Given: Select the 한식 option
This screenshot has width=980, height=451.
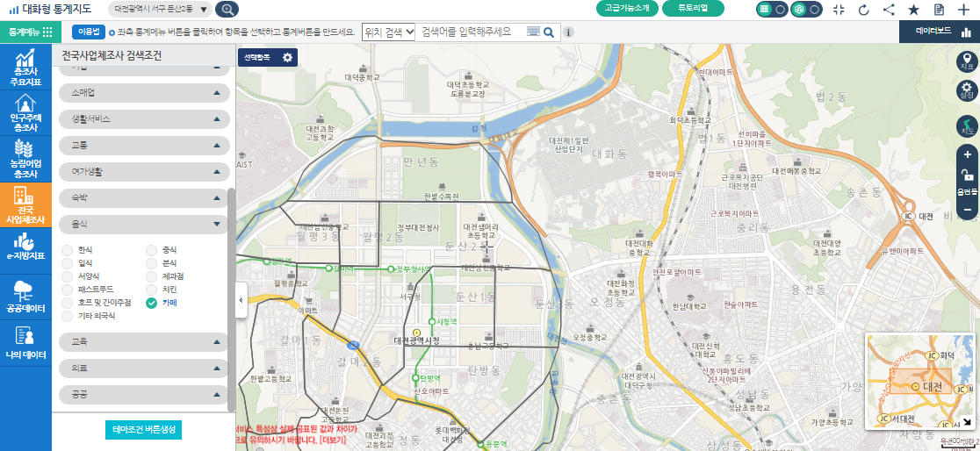Looking at the screenshot, I should point(68,250).
